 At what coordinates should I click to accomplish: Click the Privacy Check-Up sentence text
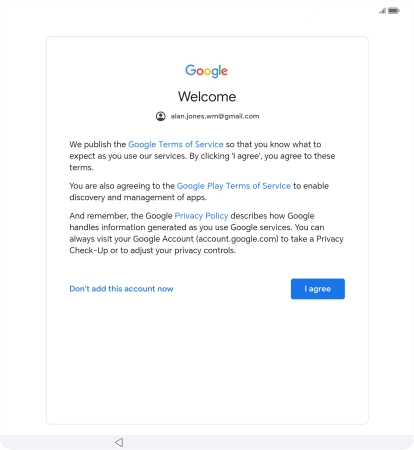tap(207, 245)
